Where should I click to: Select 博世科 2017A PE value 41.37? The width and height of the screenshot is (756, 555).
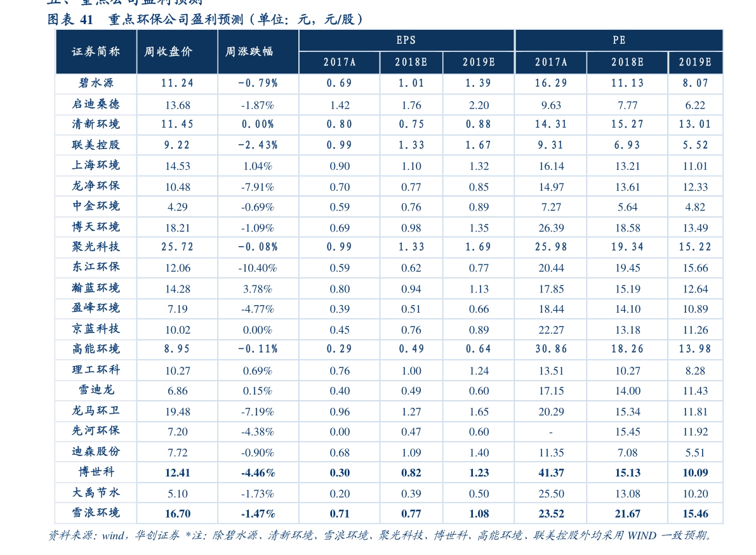[x=550, y=473]
